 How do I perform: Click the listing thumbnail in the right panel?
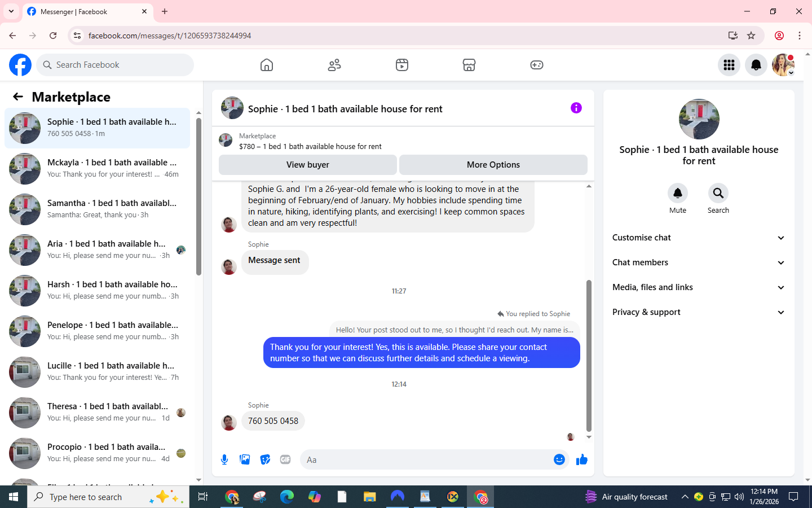pos(699,119)
